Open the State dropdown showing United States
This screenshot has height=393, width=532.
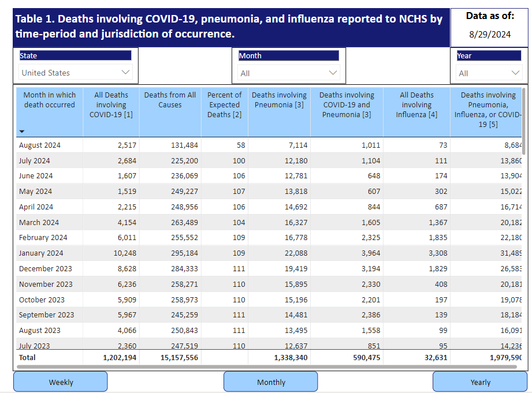click(75, 73)
